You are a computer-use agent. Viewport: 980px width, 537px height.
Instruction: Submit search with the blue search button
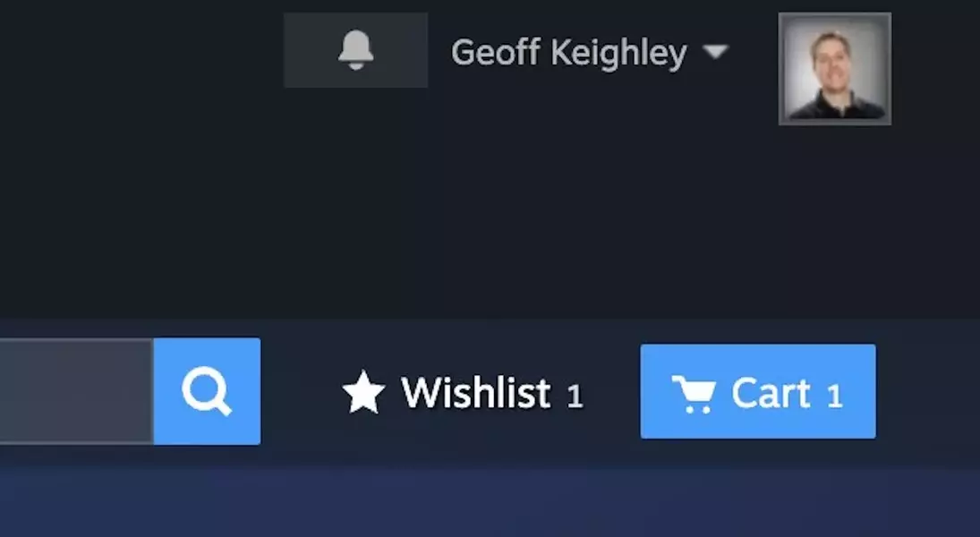(x=207, y=391)
